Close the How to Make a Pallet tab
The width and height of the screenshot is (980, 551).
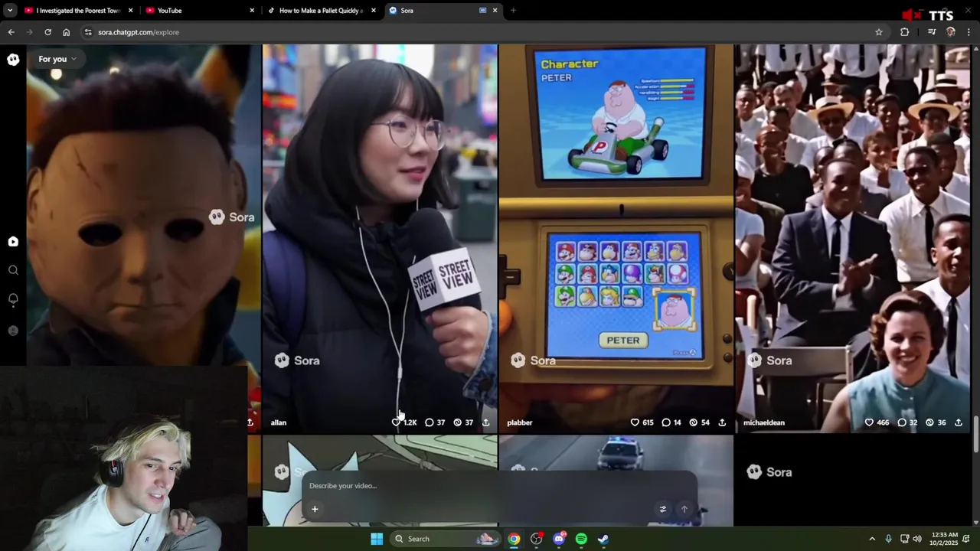(x=374, y=11)
